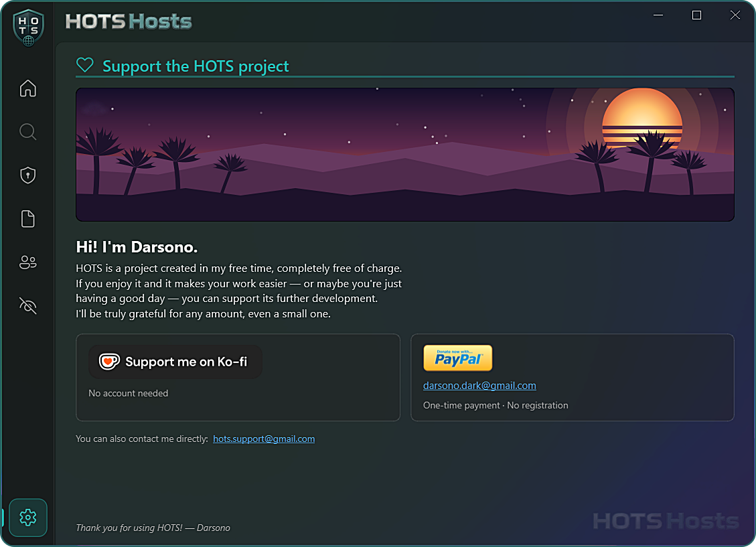Click the HOTS Hosts title in header
The height and width of the screenshot is (547, 756).
tap(129, 21)
